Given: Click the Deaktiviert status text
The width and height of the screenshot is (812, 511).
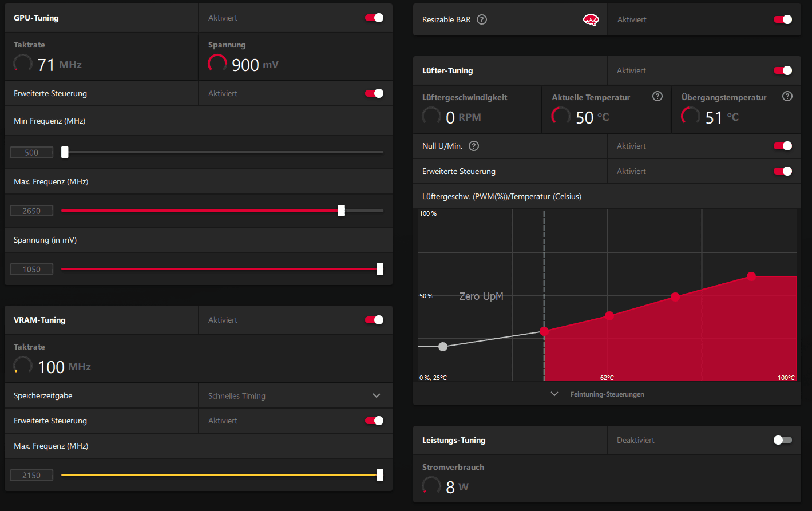Looking at the screenshot, I should point(636,440).
